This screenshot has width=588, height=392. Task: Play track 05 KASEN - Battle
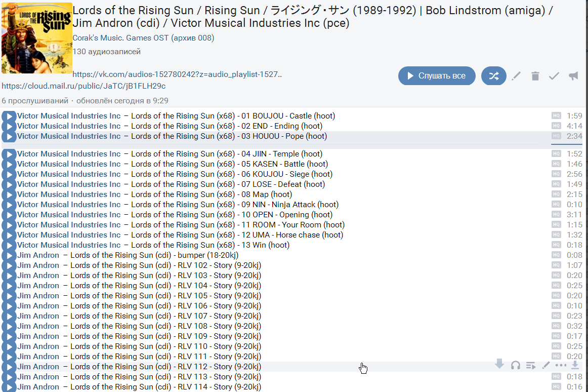9,164
